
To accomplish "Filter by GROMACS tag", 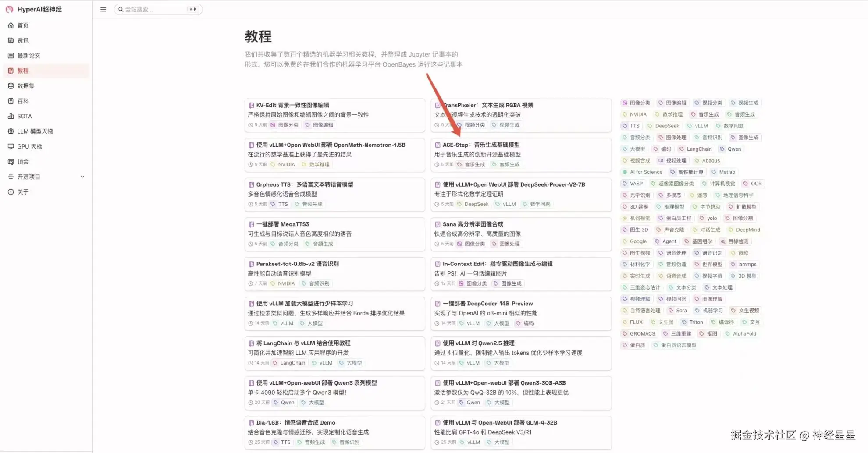I will coord(639,334).
